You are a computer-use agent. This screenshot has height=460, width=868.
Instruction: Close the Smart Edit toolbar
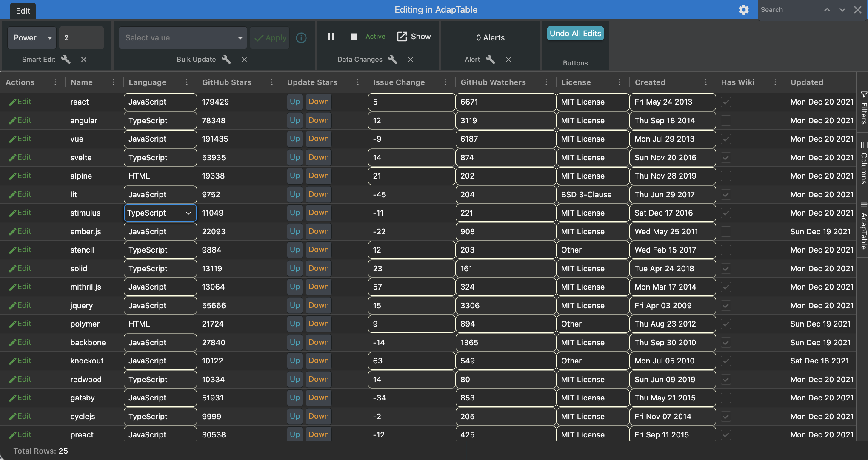coord(84,60)
